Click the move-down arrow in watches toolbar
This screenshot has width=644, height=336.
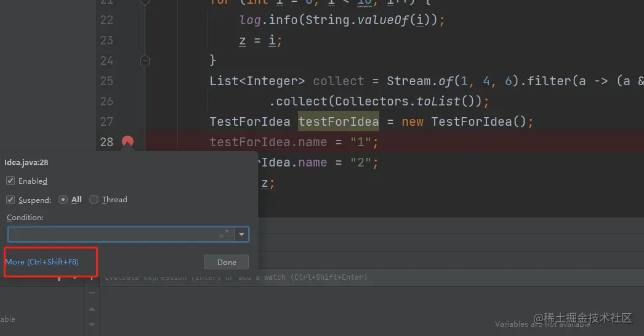pyautogui.click(x=92, y=325)
